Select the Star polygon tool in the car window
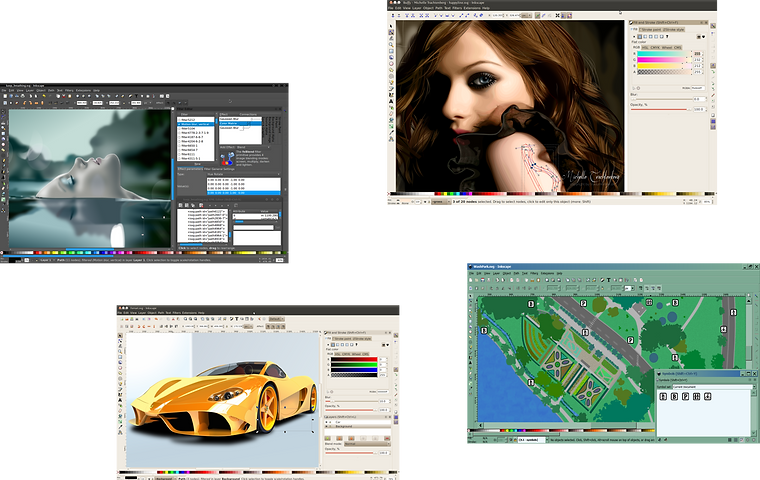760x480 pixels. (120, 373)
